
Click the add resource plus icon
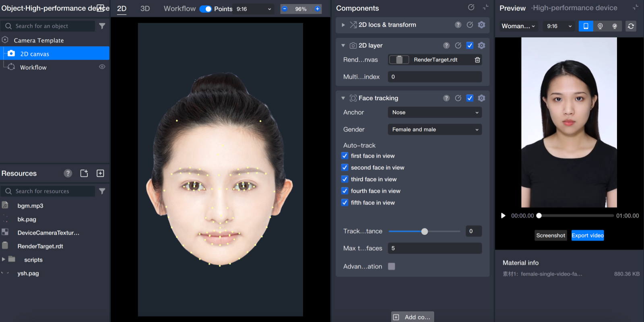tap(100, 173)
